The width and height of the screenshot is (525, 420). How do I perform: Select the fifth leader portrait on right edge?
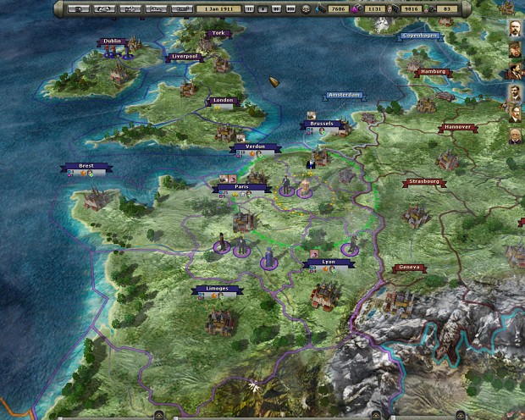516,114
